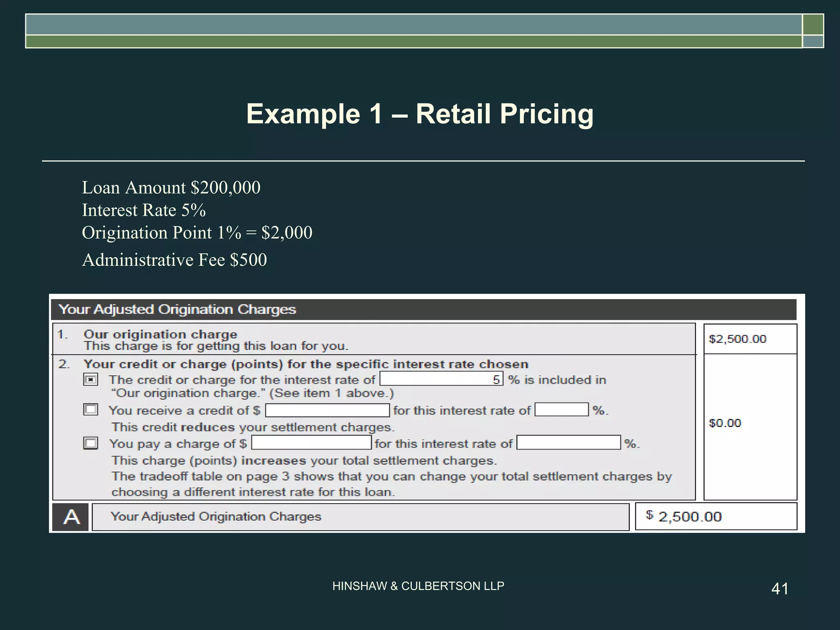This screenshot has height=630, width=840.
Task: Click 'Your credit or charge (points)' heading
Action: coord(306,364)
